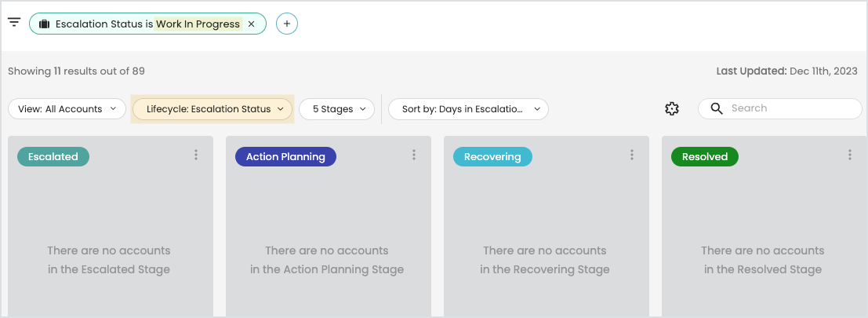
Task: Click the Work In Progress filter value
Action: [x=198, y=24]
